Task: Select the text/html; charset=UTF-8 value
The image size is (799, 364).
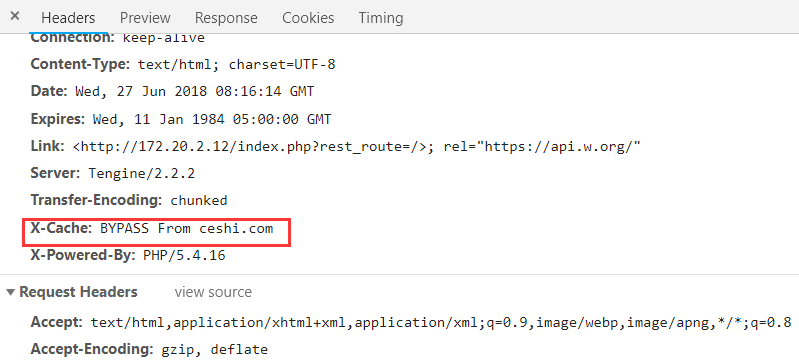Action: (237, 65)
